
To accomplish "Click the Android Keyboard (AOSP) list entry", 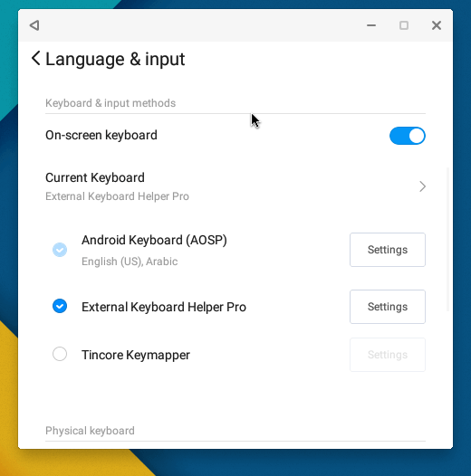I will coord(154,250).
